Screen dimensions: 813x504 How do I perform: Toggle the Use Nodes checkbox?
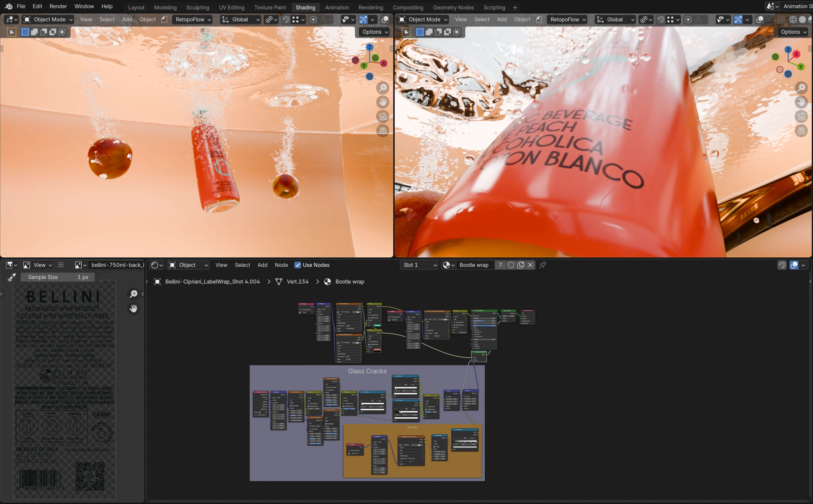point(298,265)
